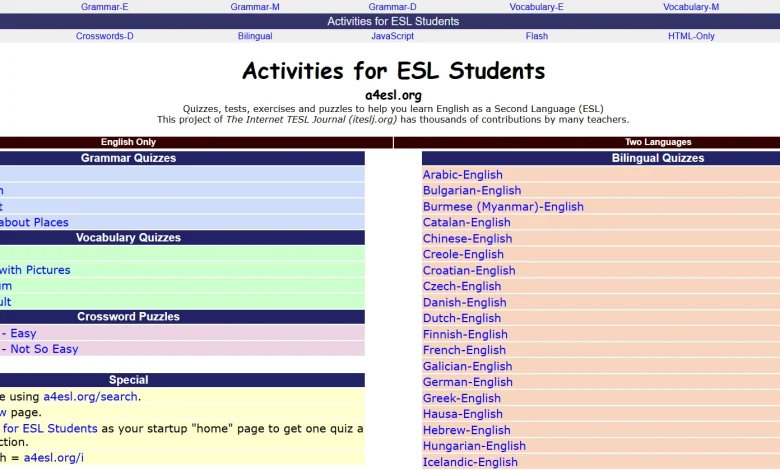This screenshot has height=470, width=780.
Task: Click the a4esl.org subtitle text
Action: point(393,95)
